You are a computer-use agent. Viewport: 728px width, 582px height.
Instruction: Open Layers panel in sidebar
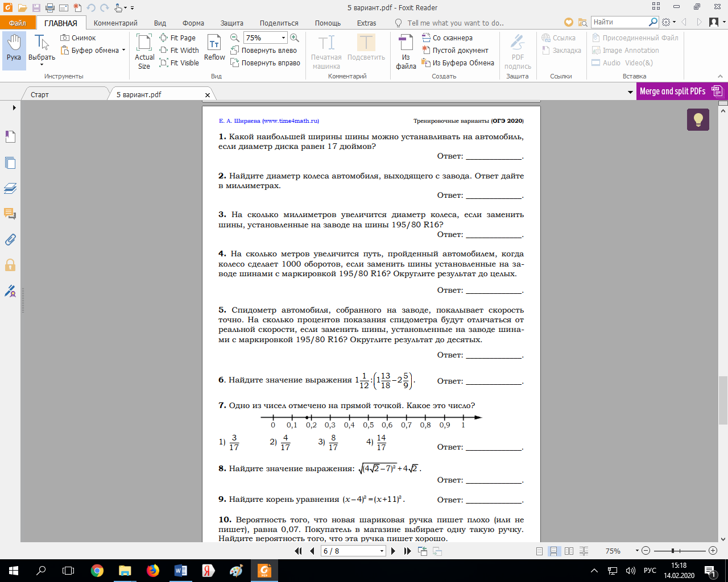pos(10,188)
